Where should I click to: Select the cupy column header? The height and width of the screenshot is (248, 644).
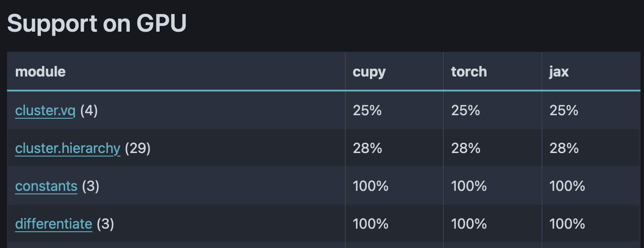369,72
